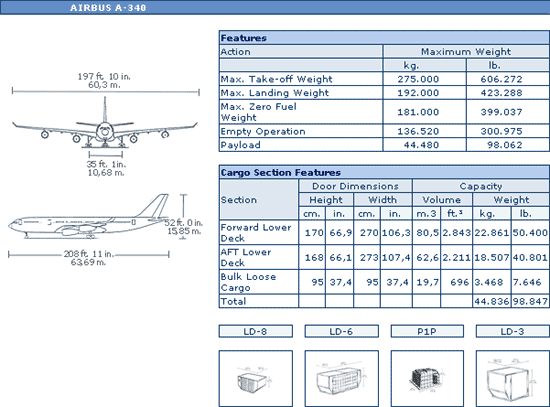This screenshot has height=407, width=550.
Task: Click the P1P pallet label
Action: tap(427, 332)
